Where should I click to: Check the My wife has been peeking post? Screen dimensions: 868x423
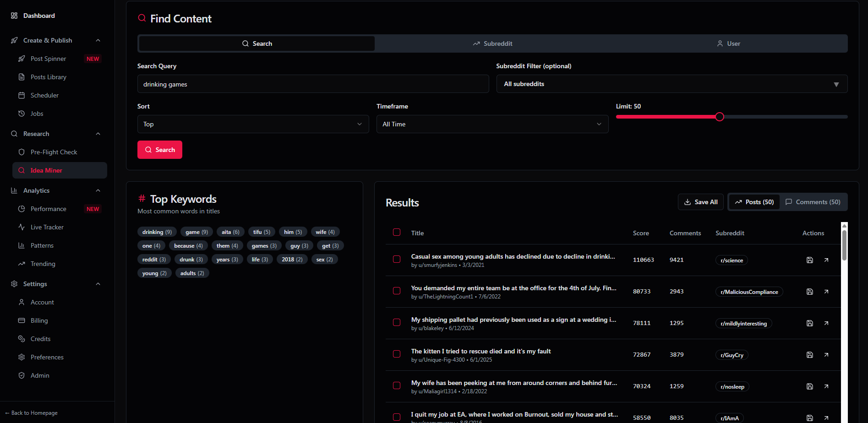(x=397, y=385)
